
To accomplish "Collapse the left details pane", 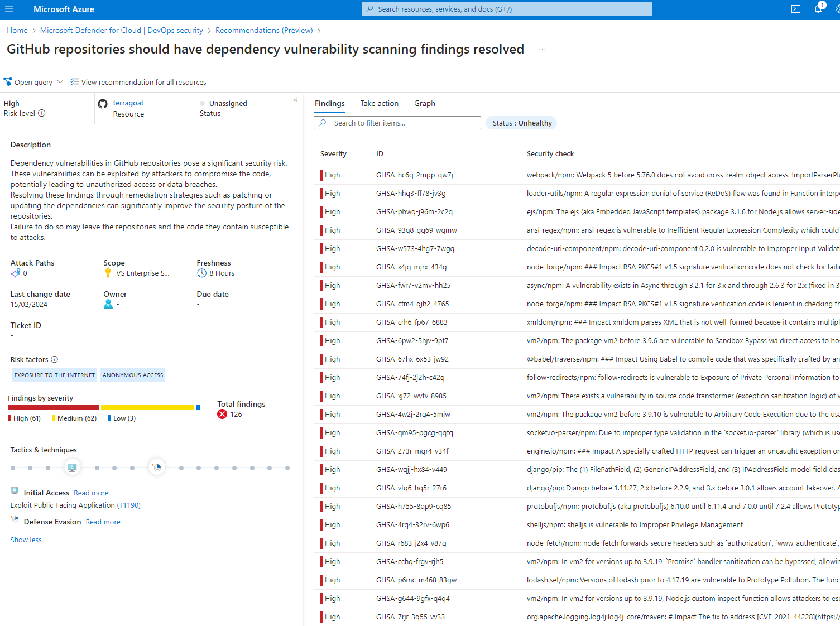I will 296,100.
